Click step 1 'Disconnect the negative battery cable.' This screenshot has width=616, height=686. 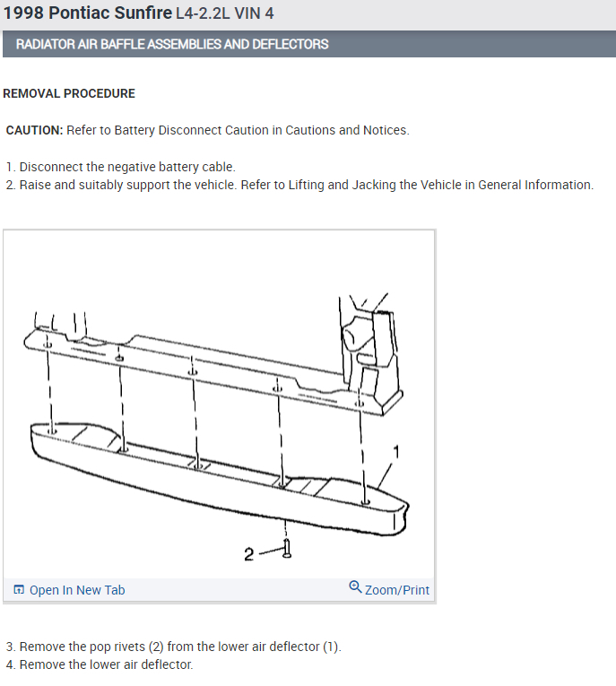pos(121,167)
